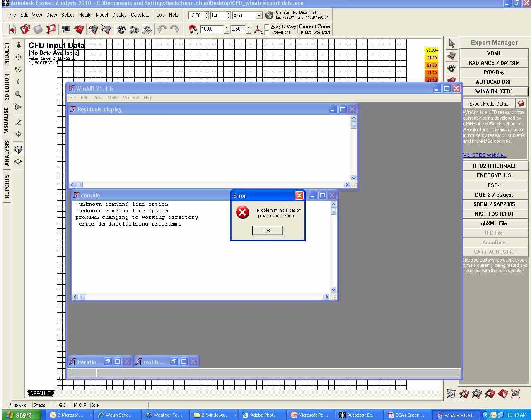Click the globe location settings icon
Screen dimensions: 531x420
click(269, 15)
